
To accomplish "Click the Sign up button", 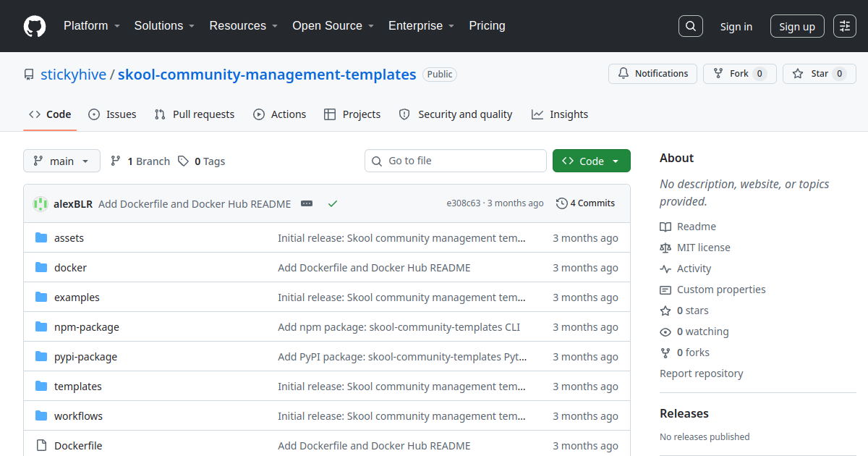I will pyautogui.click(x=797, y=26).
